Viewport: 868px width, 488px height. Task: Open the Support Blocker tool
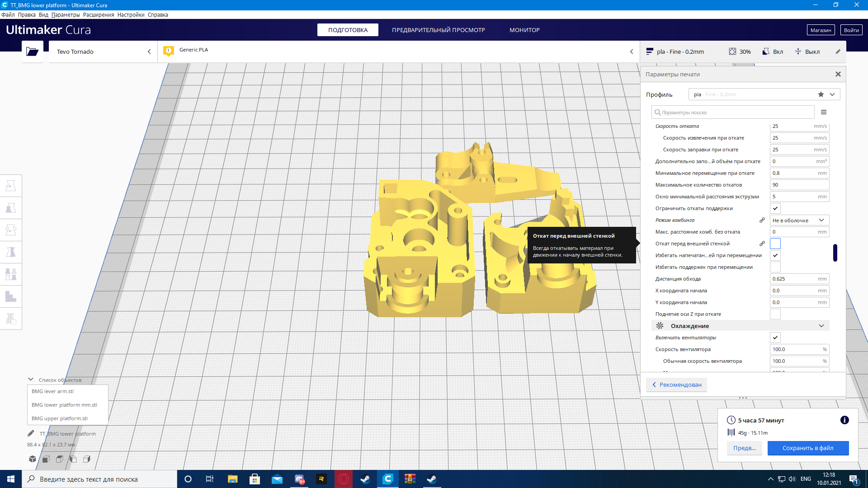[11, 319]
